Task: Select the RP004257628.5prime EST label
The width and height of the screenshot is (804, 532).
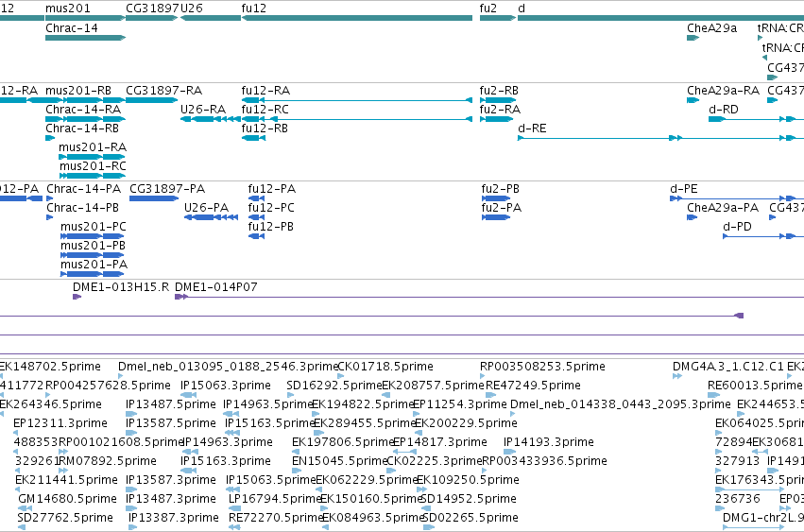Action: [109, 386]
